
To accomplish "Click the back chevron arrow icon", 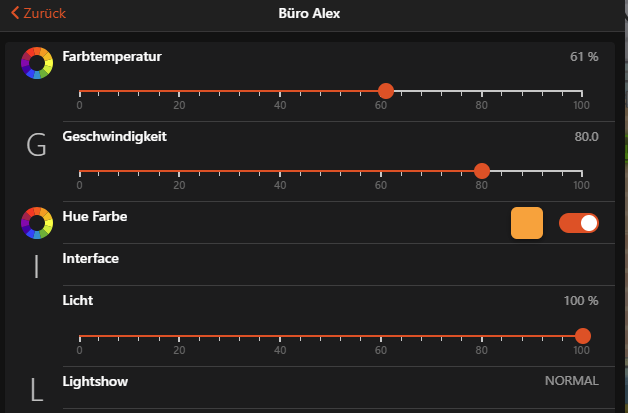I will 14,15.
